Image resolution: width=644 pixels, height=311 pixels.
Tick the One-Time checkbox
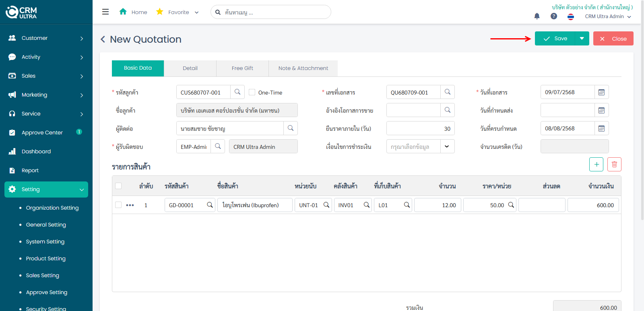pyautogui.click(x=252, y=92)
